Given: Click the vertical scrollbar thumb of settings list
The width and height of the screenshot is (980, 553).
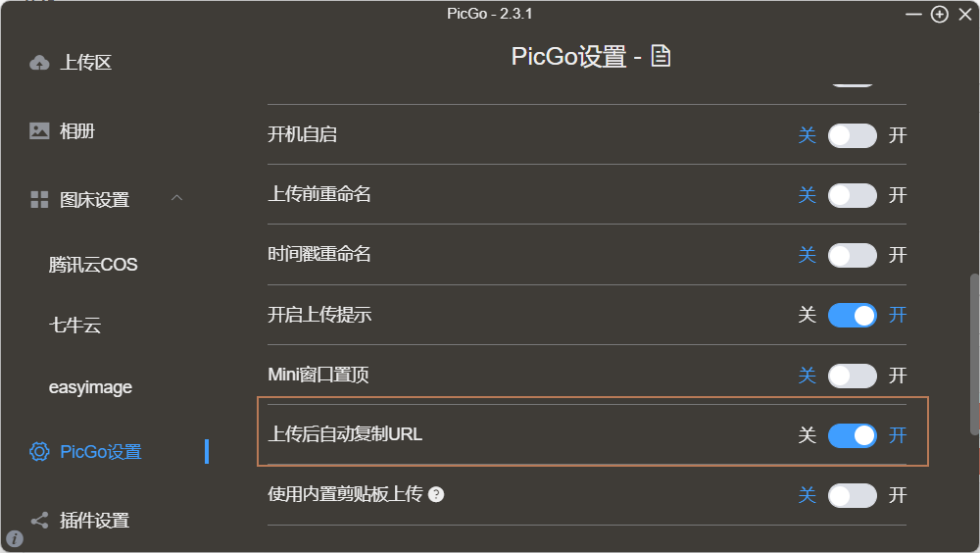Looking at the screenshot, I should pyautogui.click(x=974, y=353).
